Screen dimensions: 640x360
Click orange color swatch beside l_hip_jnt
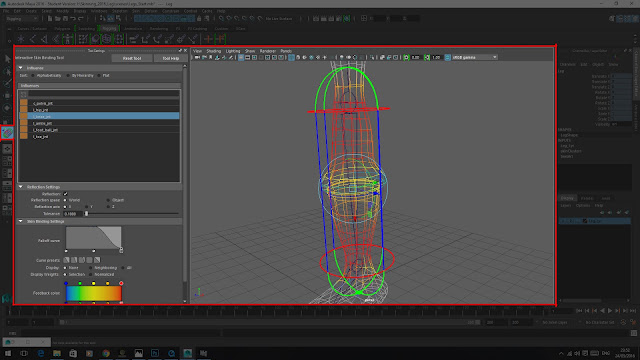[x=24, y=109]
